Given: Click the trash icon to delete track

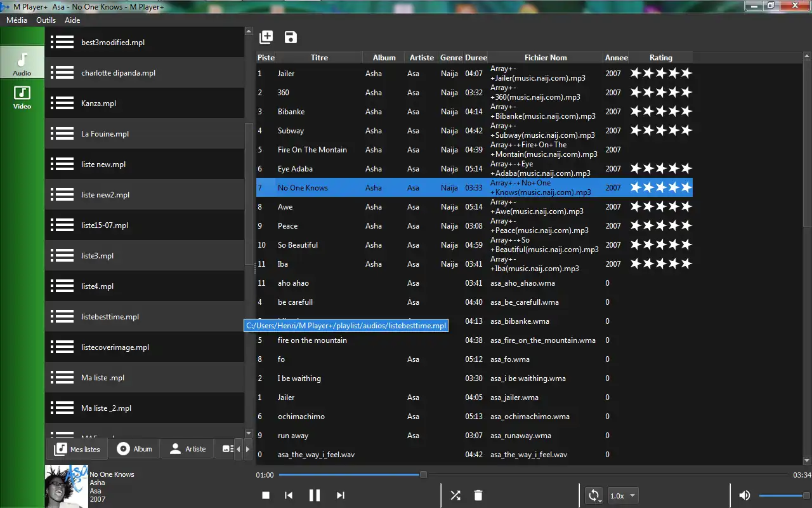Looking at the screenshot, I should tap(478, 495).
